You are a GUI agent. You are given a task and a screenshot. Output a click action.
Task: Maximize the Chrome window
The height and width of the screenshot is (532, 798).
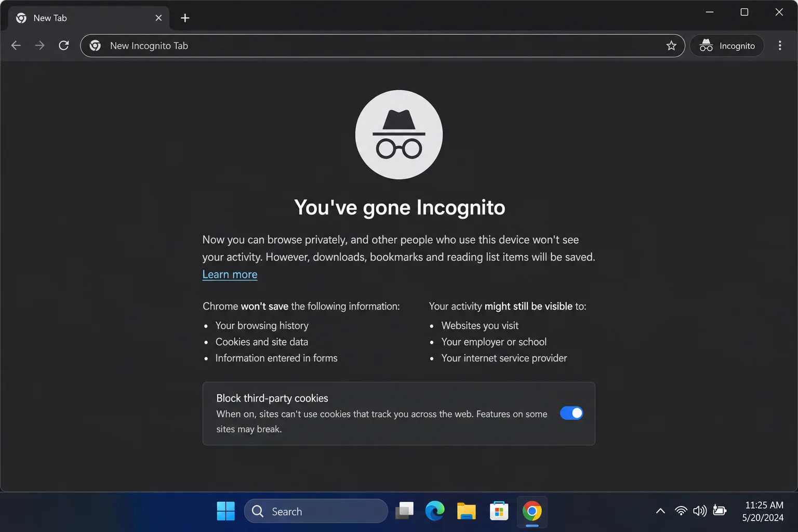(744, 12)
